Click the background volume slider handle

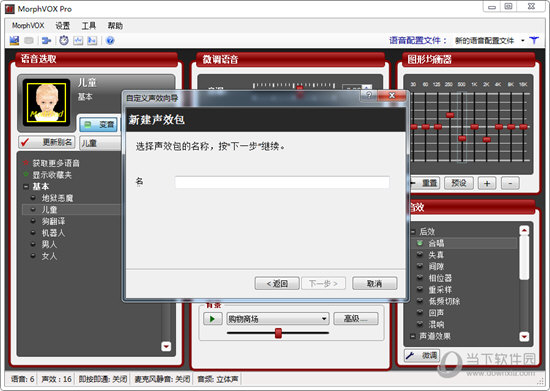278,332
